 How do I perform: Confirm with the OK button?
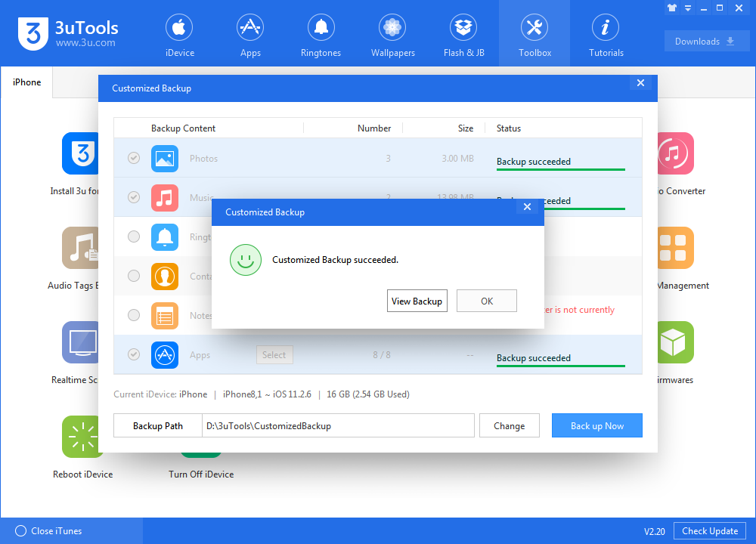tap(486, 301)
